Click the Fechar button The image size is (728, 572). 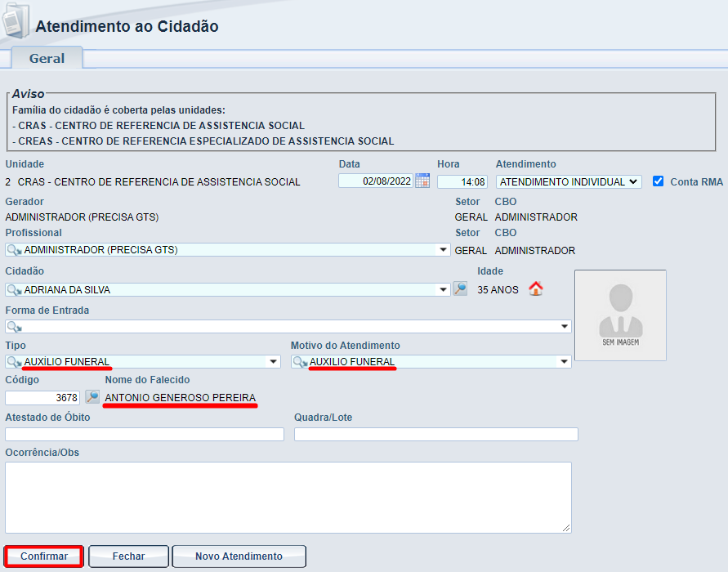pyautogui.click(x=128, y=556)
